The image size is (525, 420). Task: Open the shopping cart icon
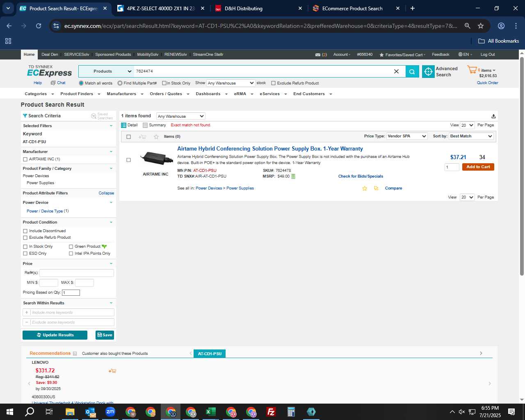472,70
